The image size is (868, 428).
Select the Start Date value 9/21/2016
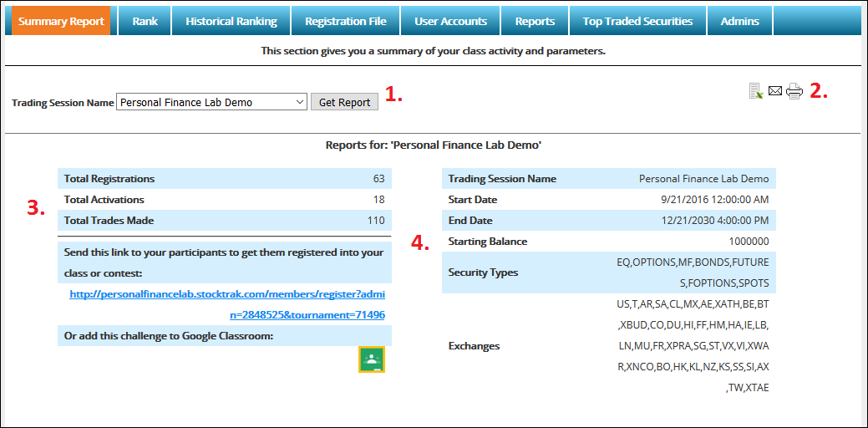(713, 200)
